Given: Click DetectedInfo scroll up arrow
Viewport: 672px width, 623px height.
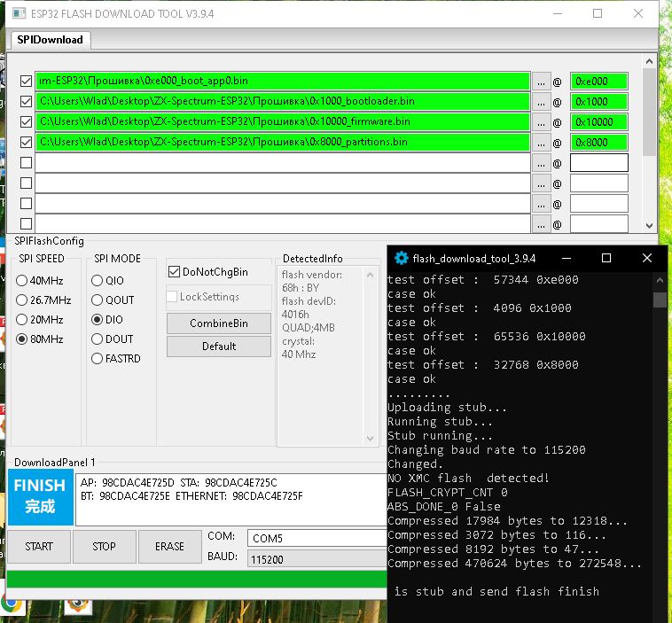Looking at the screenshot, I should [x=371, y=275].
